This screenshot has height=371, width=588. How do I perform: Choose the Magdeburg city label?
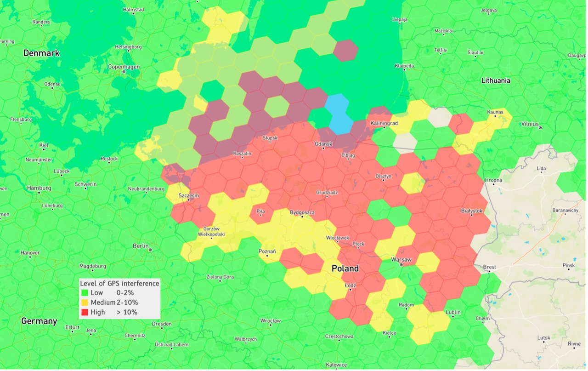(93, 266)
